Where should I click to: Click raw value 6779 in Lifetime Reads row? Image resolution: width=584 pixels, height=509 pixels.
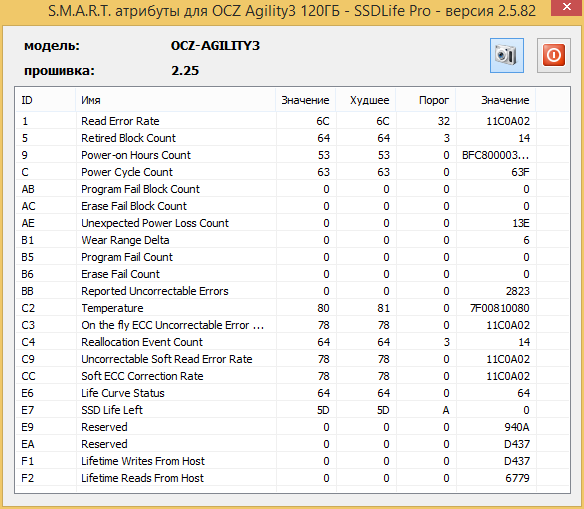click(x=517, y=478)
